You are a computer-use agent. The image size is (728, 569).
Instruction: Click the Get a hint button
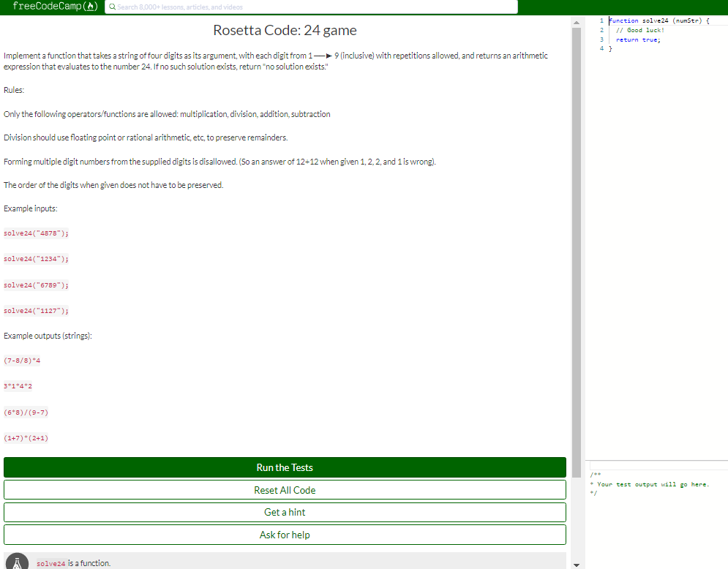[285, 513]
